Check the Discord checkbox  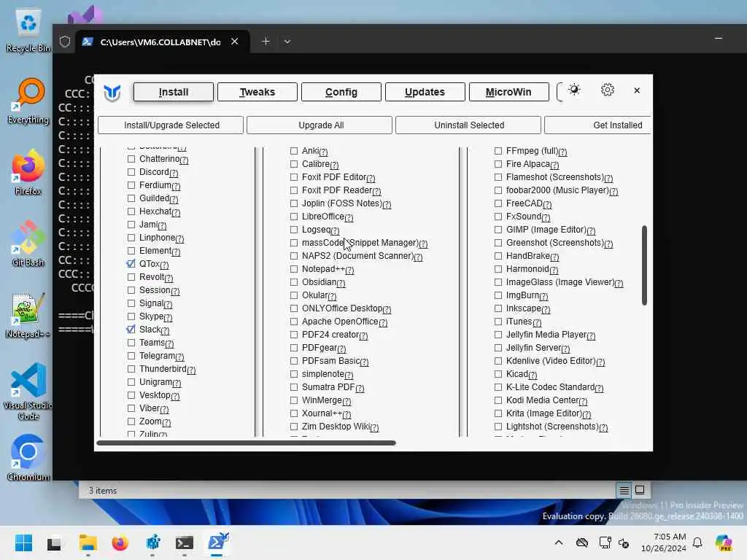click(x=131, y=172)
